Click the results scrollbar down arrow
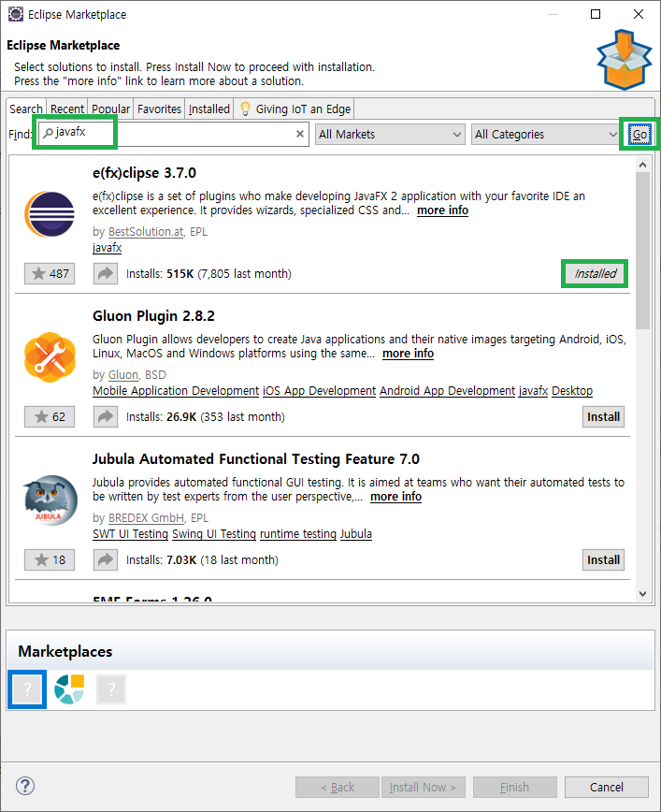The width and height of the screenshot is (661, 812). pos(643,594)
